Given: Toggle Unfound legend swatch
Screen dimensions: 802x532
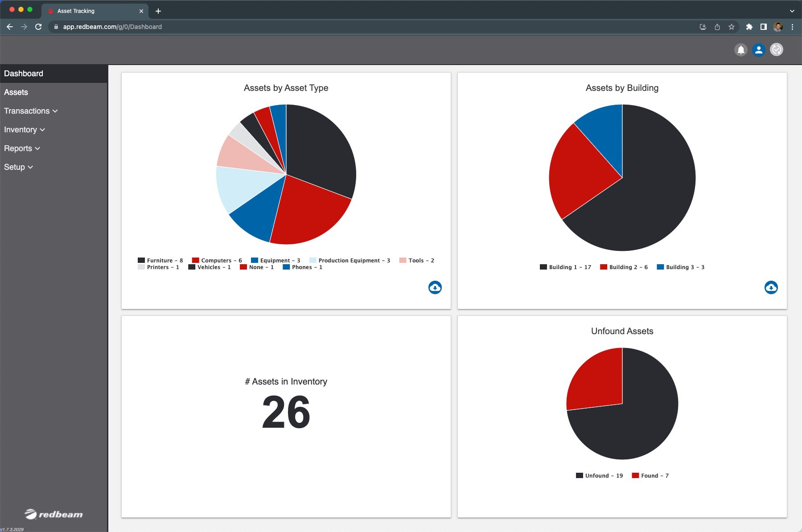Looking at the screenshot, I should [x=580, y=475].
